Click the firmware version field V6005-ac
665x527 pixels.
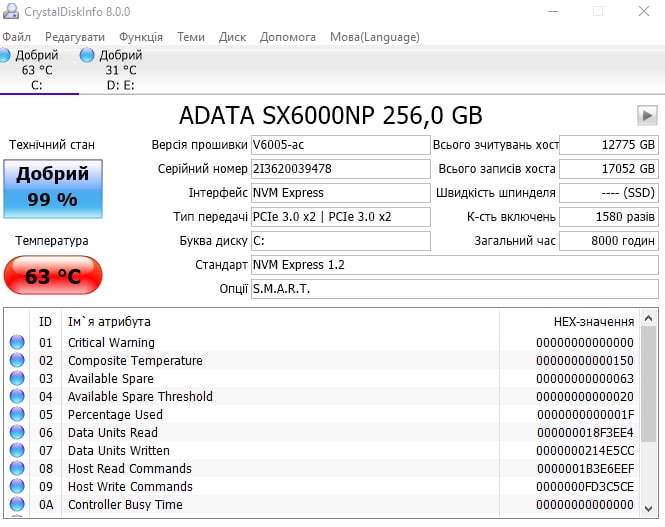pos(341,145)
